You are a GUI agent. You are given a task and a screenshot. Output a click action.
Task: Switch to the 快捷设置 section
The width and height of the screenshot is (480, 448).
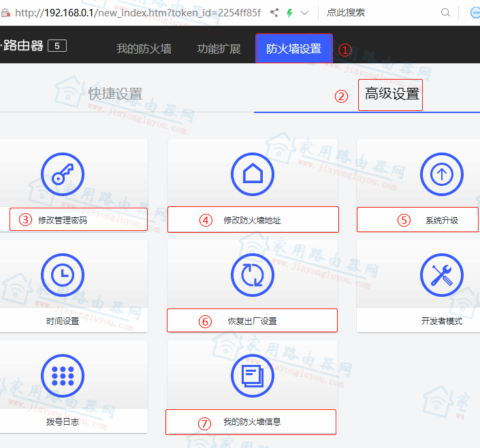(x=115, y=94)
